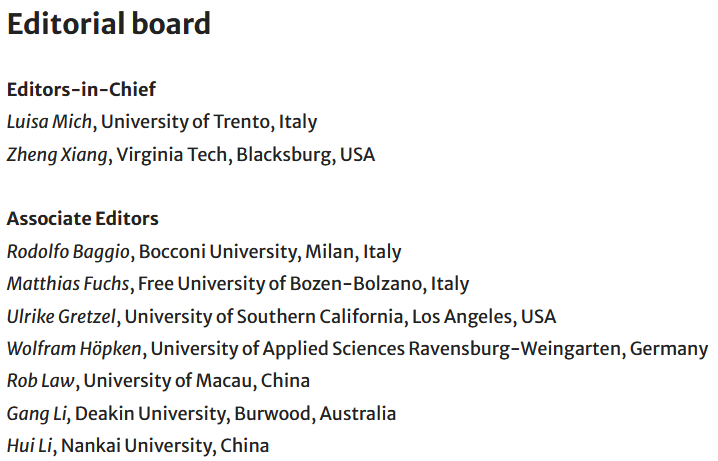Select the name Ulrike Gretzel

click(x=62, y=316)
